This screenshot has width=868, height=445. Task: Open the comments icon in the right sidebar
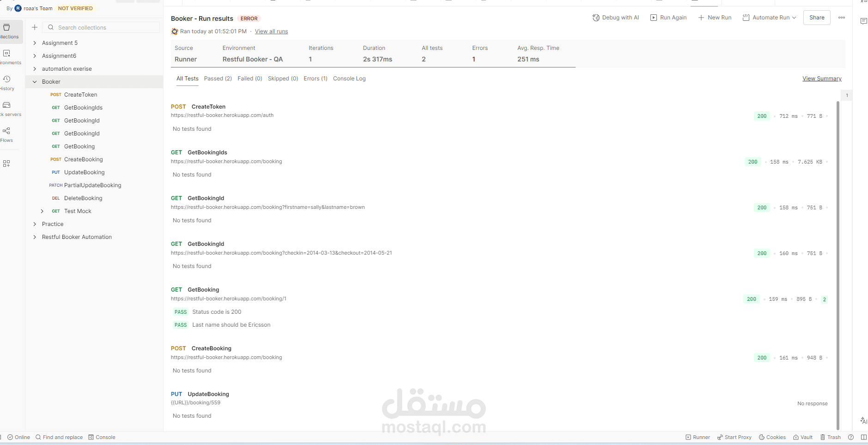click(x=863, y=21)
